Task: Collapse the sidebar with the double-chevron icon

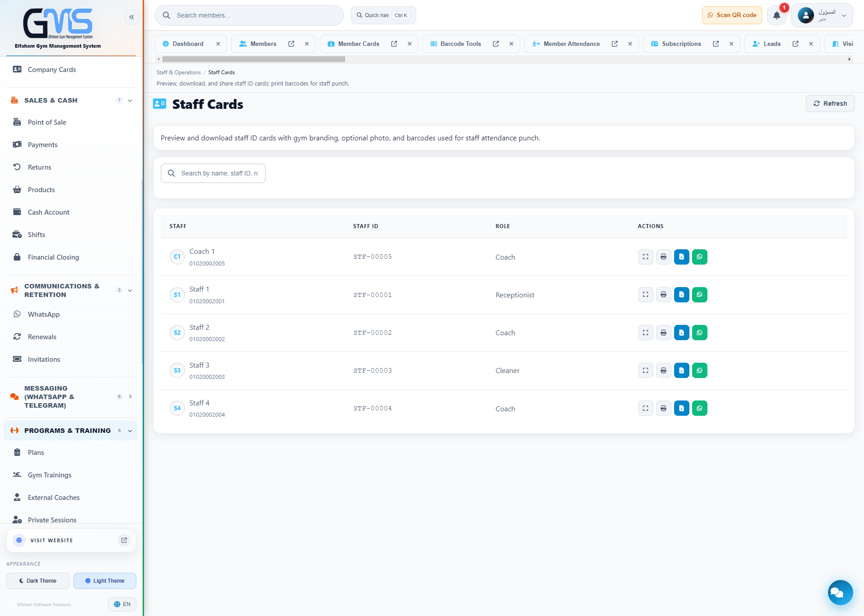Action: coord(131,17)
